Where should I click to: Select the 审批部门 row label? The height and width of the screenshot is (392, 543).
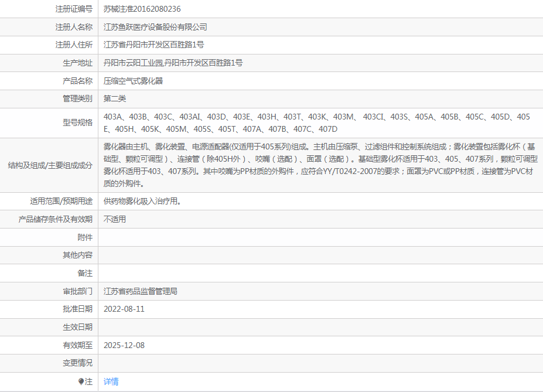point(77,292)
